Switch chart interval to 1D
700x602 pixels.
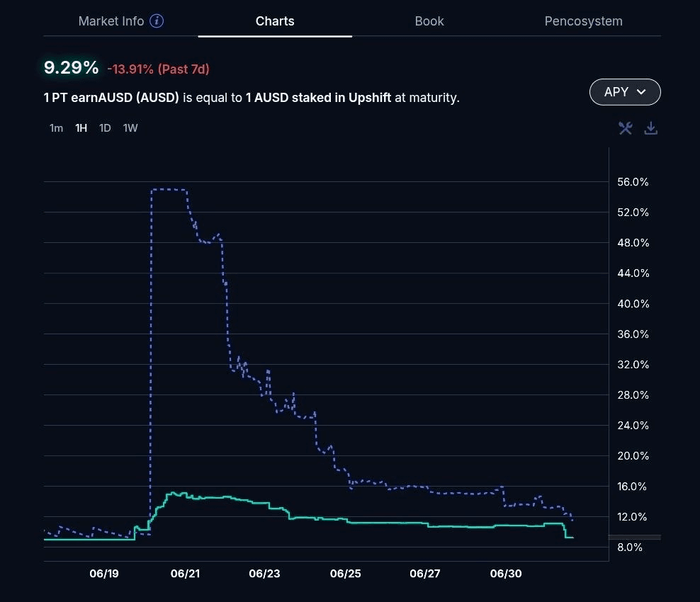(x=105, y=128)
